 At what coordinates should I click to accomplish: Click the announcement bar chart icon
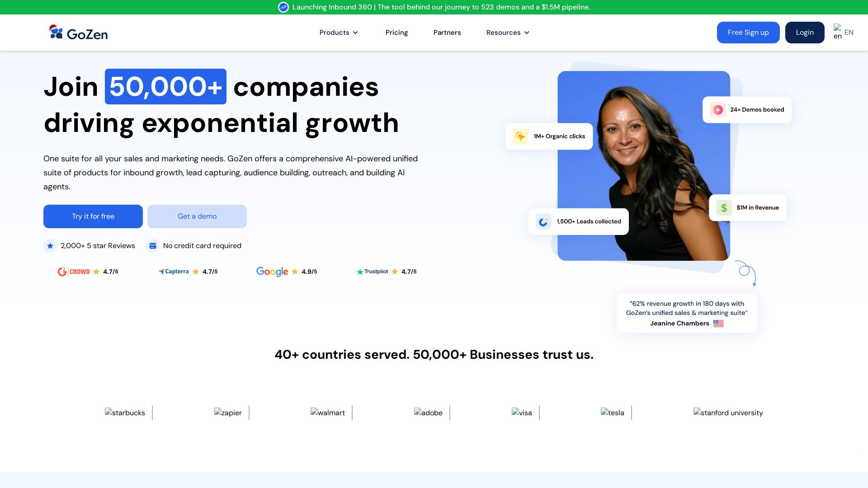point(283,7)
